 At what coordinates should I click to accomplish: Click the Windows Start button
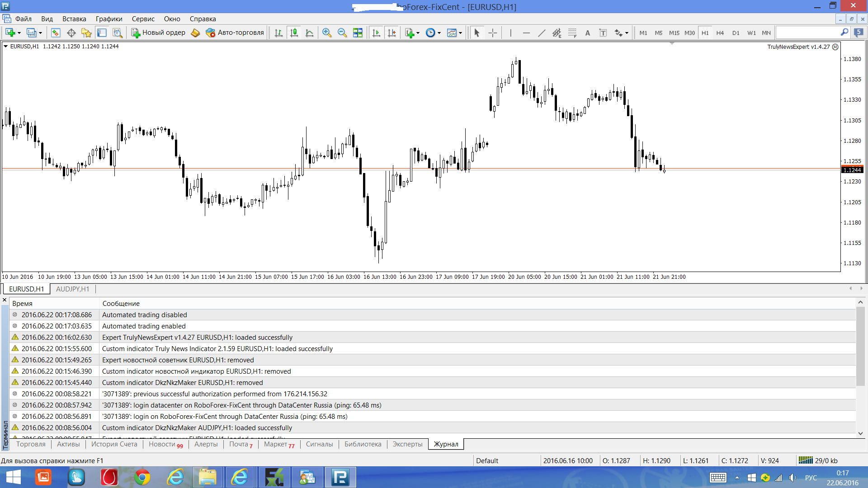pos(14,477)
